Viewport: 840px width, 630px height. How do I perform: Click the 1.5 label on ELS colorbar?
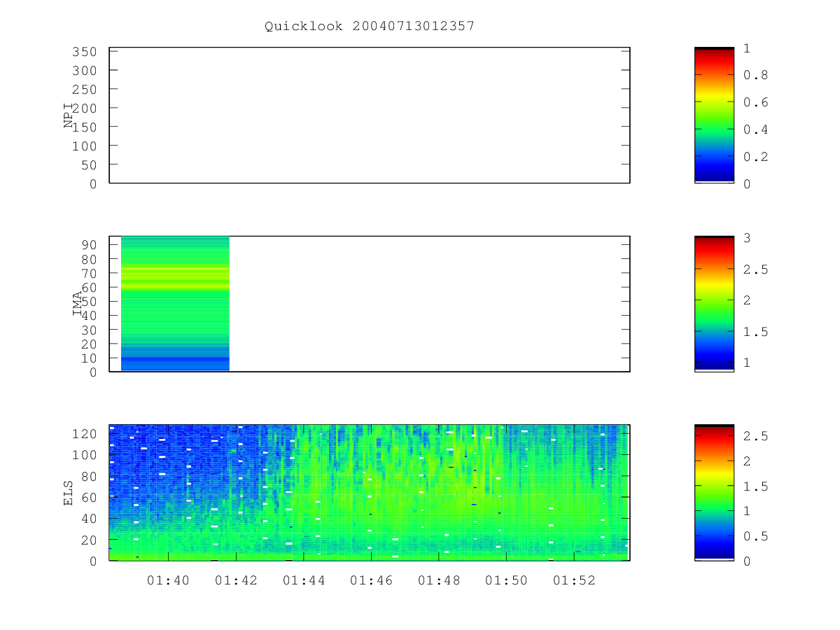point(756,486)
